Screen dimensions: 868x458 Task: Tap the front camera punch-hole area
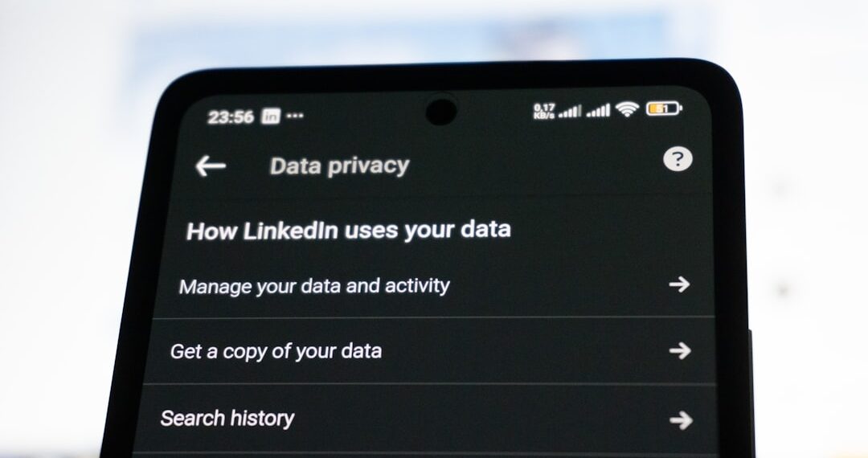point(441,111)
